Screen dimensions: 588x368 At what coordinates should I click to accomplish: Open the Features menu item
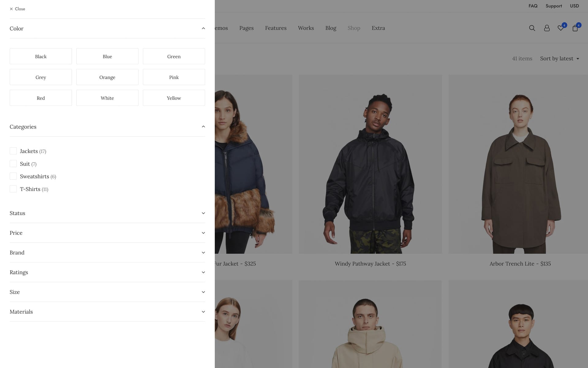(276, 28)
